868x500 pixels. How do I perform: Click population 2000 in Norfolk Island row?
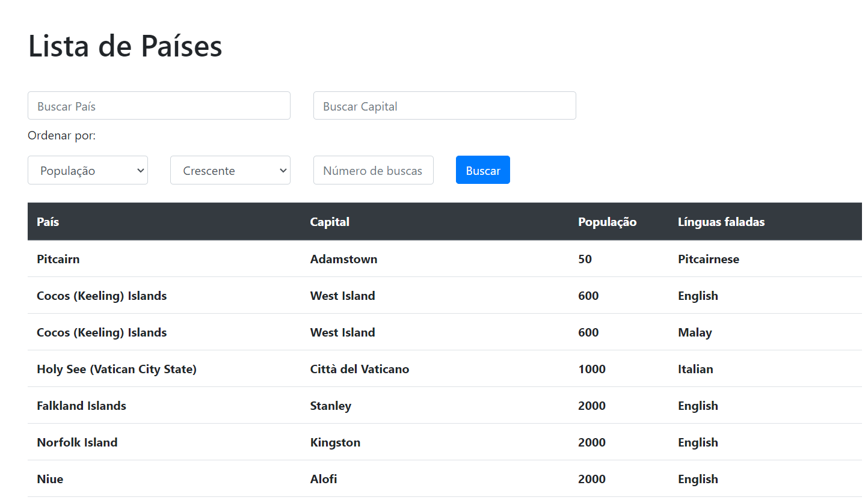pyautogui.click(x=592, y=442)
